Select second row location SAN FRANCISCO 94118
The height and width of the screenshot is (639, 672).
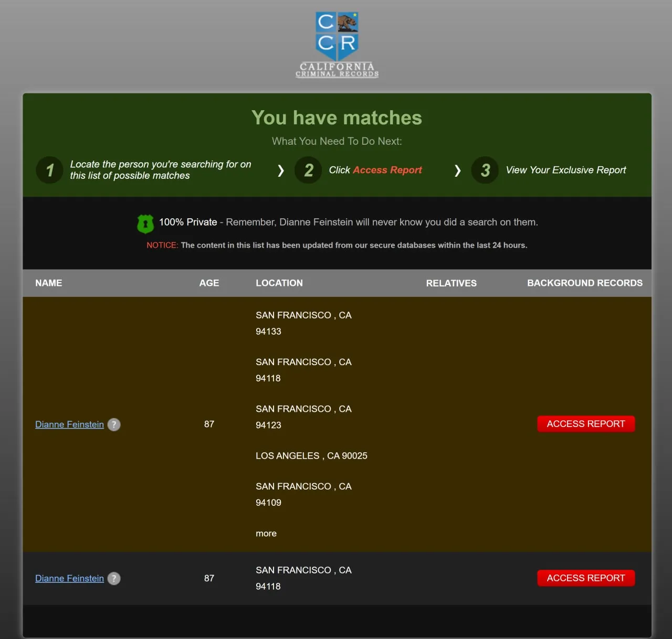tap(303, 578)
